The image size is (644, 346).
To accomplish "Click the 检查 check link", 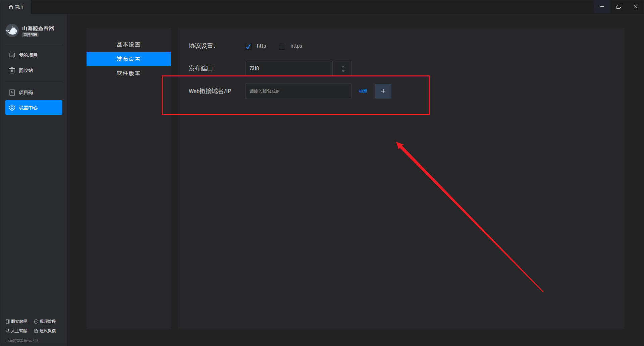I will click(x=363, y=91).
